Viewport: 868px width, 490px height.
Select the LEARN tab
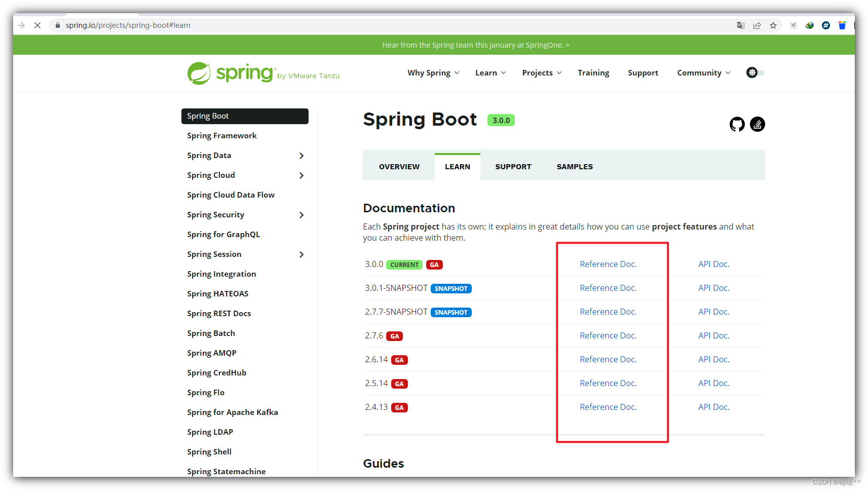tap(458, 167)
